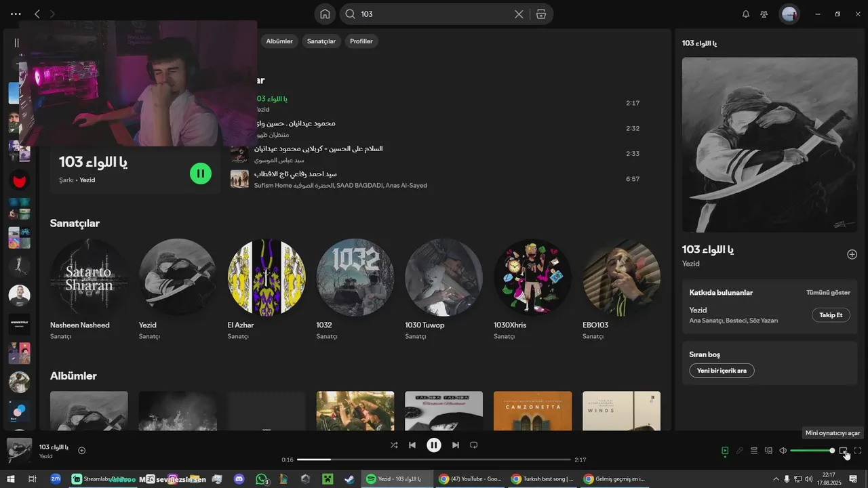
Task: Skip to previous track
Action: click(x=412, y=445)
